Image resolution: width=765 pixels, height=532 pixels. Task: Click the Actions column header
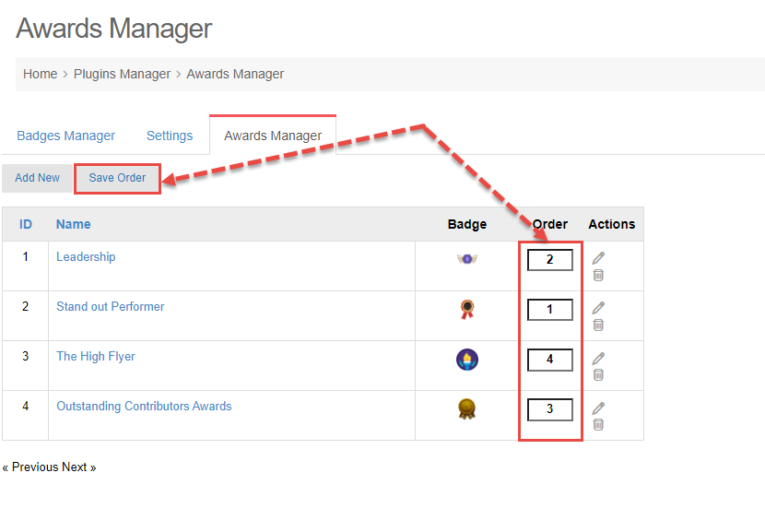pyautogui.click(x=612, y=225)
